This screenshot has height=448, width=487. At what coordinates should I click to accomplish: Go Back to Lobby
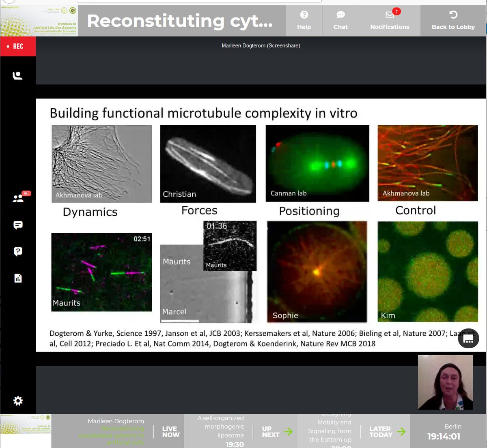click(453, 21)
